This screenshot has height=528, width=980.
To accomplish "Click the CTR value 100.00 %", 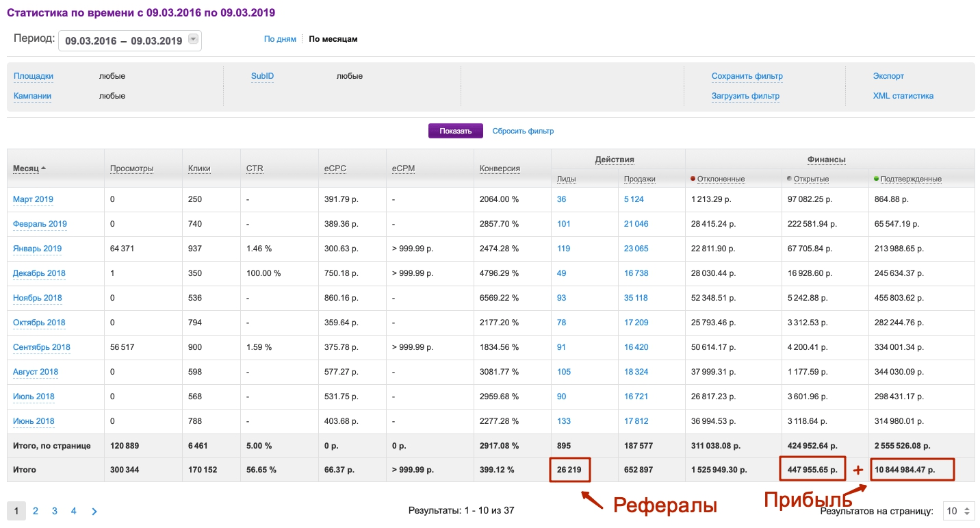I will (x=263, y=273).
